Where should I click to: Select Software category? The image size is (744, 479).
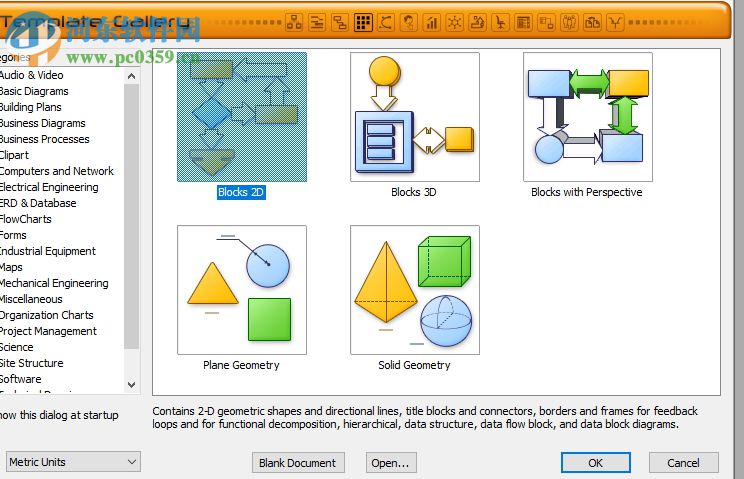[20, 379]
